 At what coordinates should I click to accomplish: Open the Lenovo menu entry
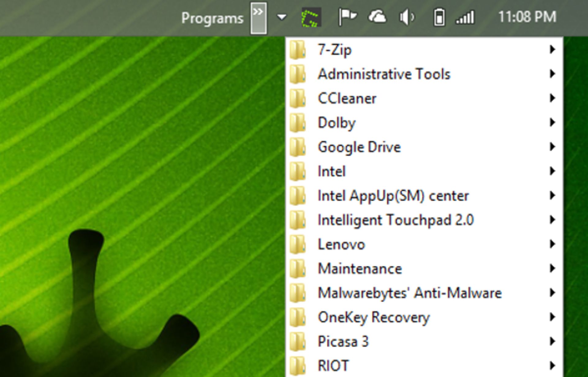click(x=424, y=244)
